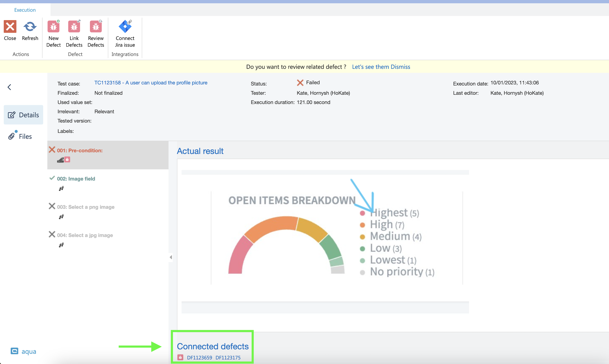Create a New Defect
This screenshot has height=364, width=609.
tap(53, 26)
